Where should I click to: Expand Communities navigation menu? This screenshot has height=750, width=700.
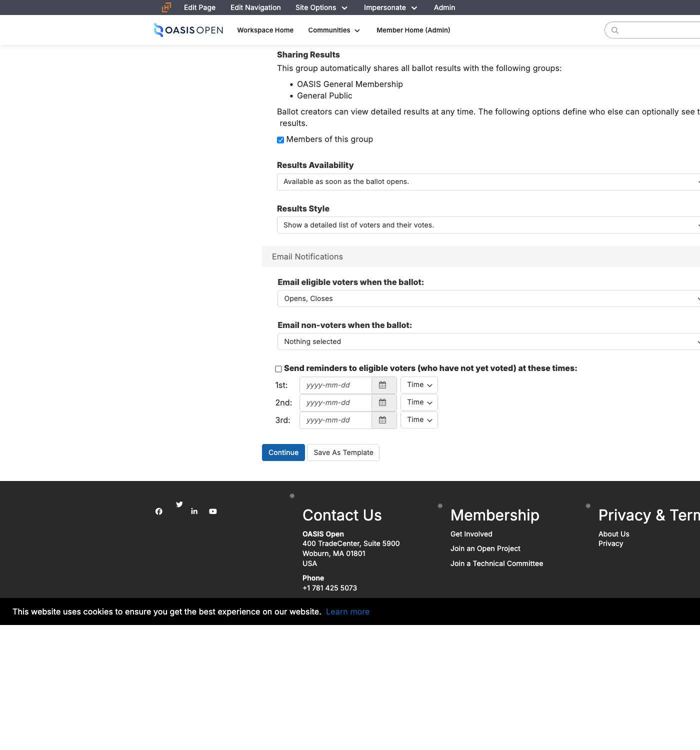pyautogui.click(x=334, y=30)
